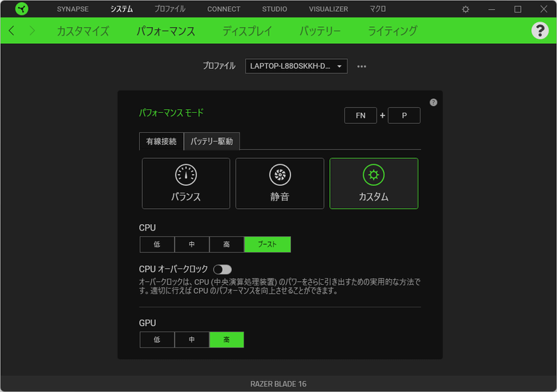Set CPU to 低
This screenshot has height=392, width=557.
157,244
